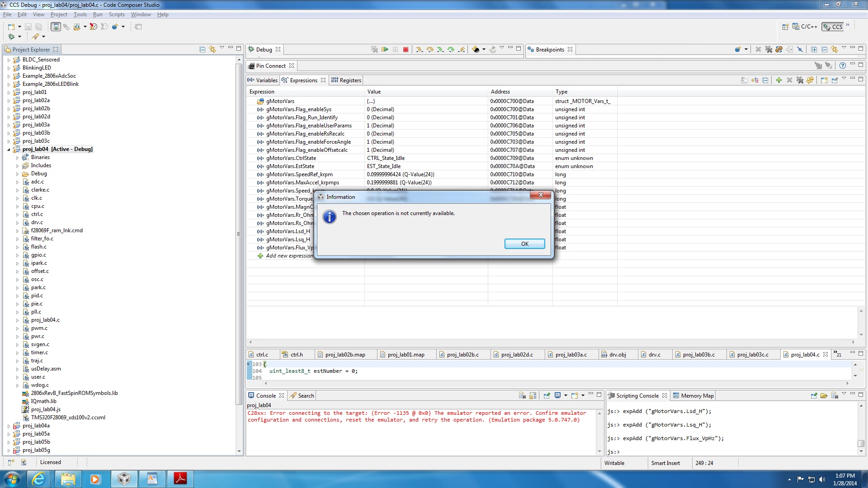Switch to the Registers tab
Viewport: 868px width, 488px height.
[x=346, y=80]
